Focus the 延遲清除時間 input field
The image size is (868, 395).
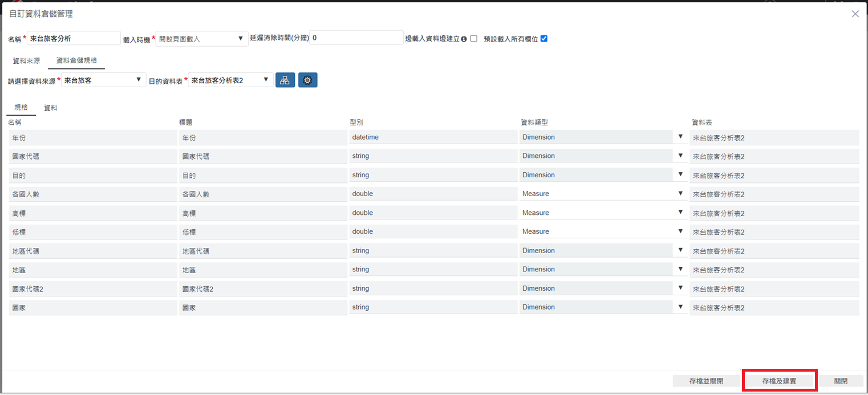click(x=356, y=38)
